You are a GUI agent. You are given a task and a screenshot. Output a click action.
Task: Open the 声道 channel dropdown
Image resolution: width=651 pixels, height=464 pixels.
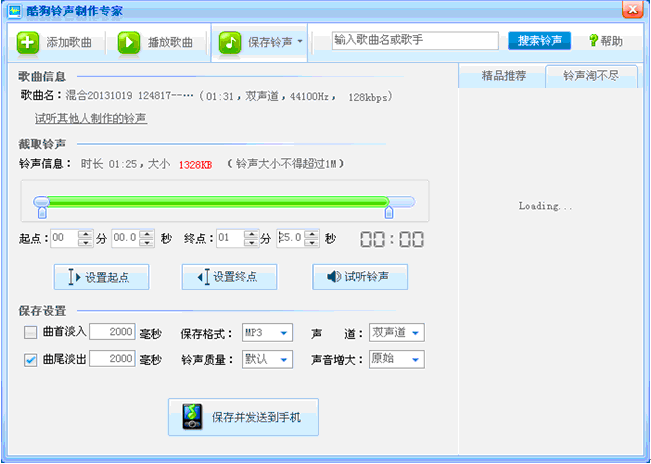(x=396, y=333)
